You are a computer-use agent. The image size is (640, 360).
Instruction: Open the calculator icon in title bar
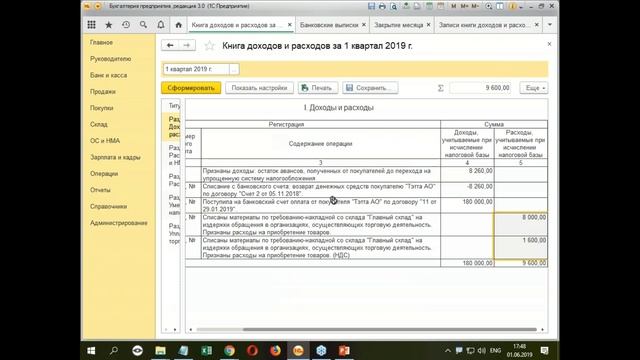point(429,6)
